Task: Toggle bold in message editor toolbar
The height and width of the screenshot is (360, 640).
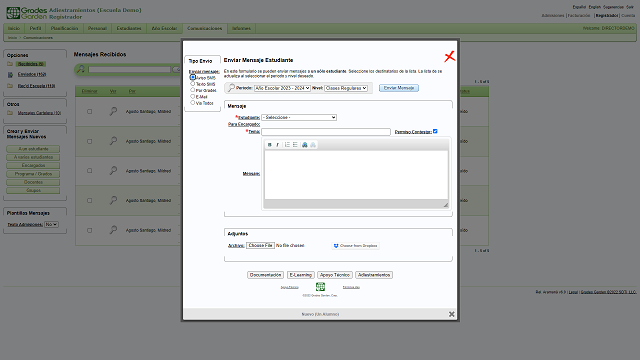Action: point(269,144)
